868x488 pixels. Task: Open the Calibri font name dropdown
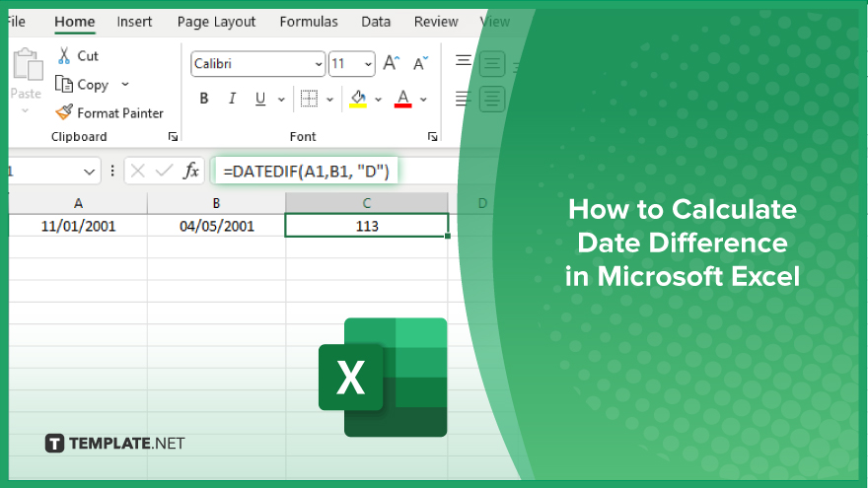319,64
